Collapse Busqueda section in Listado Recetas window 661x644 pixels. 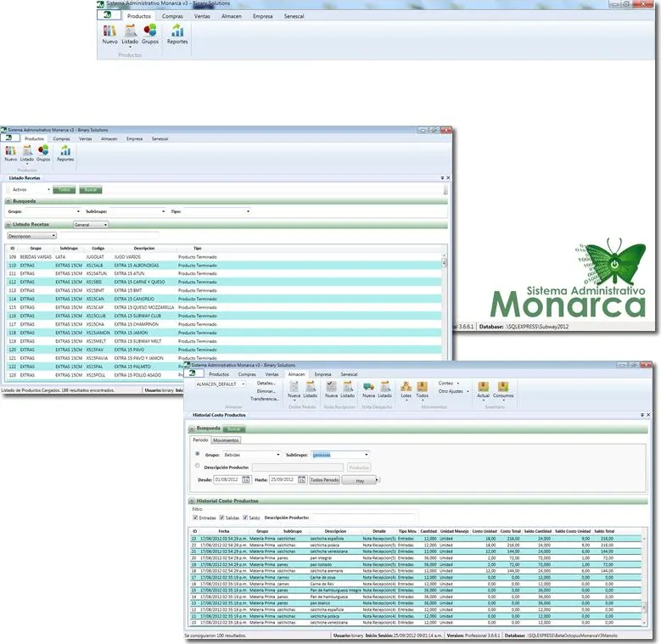(8, 201)
